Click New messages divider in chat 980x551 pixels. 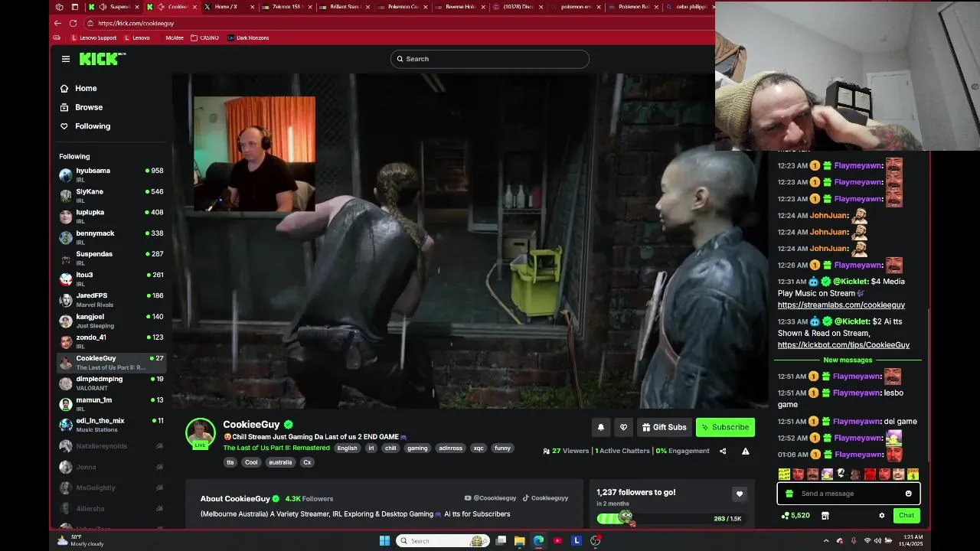point(848,360)
